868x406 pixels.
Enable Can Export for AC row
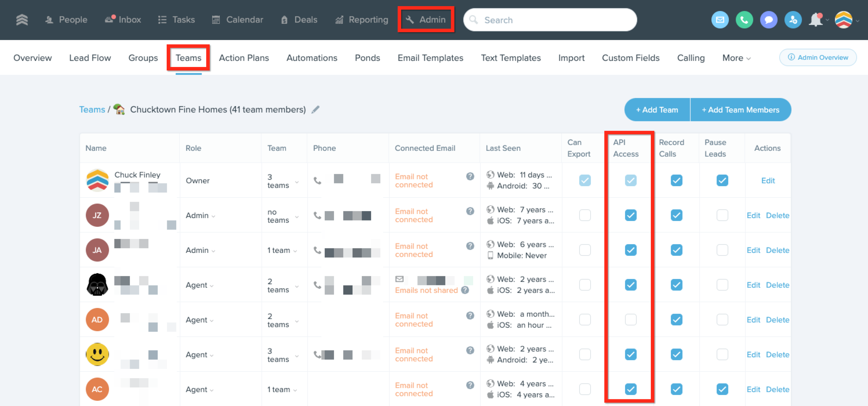coord(585,389)
